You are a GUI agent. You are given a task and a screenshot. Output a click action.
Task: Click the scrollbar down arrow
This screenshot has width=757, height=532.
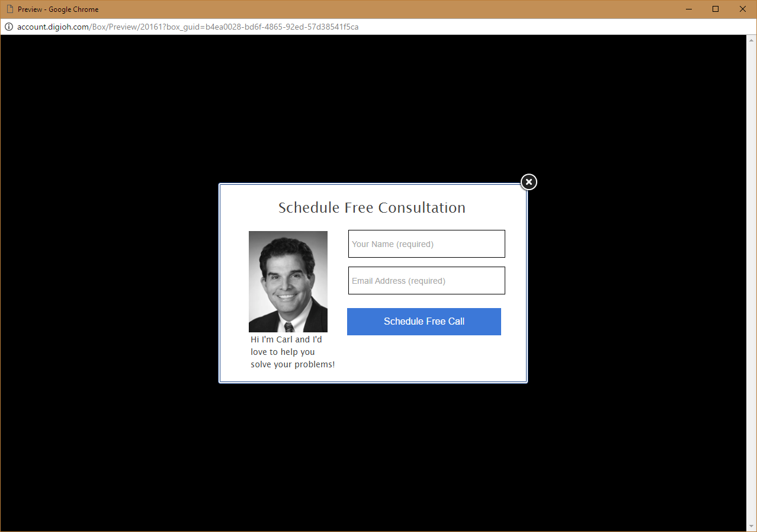tap(752, 526)
